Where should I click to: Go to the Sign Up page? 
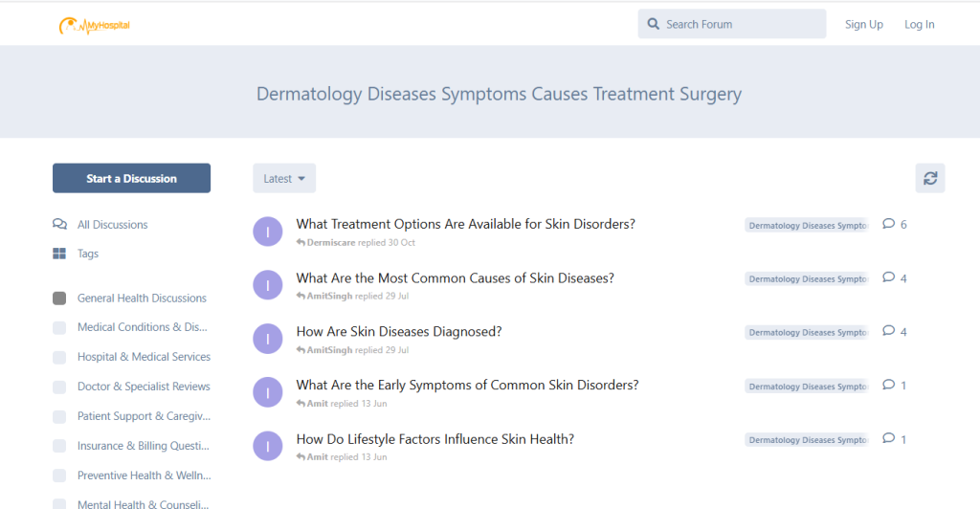863,24
